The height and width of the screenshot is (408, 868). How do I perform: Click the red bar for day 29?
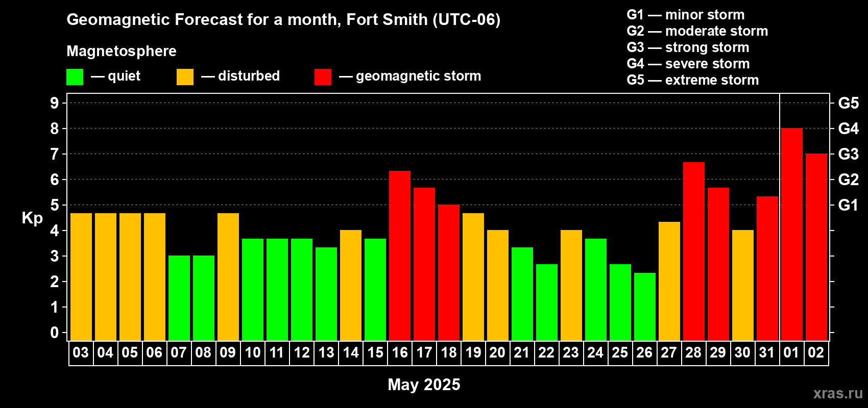[718, 264]
